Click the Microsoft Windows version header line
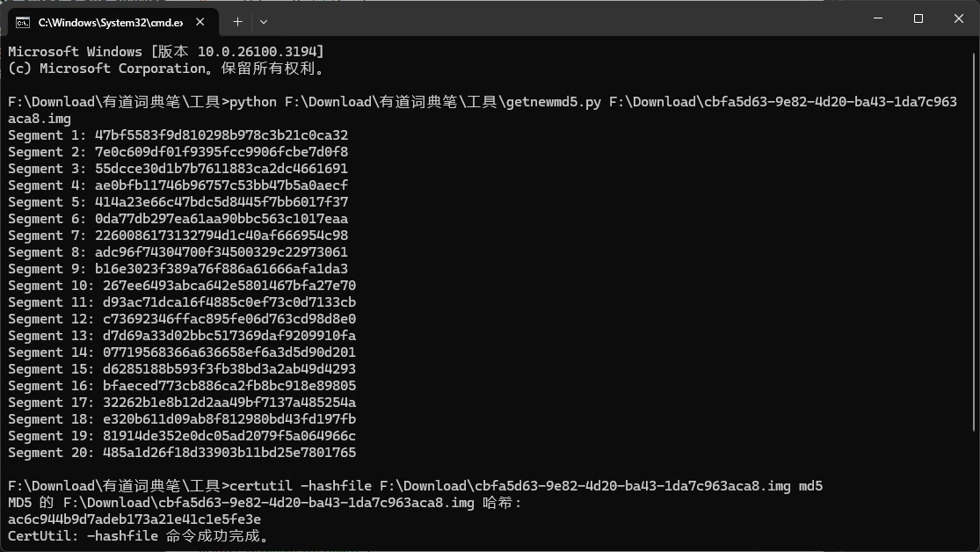 click(166, 51)
